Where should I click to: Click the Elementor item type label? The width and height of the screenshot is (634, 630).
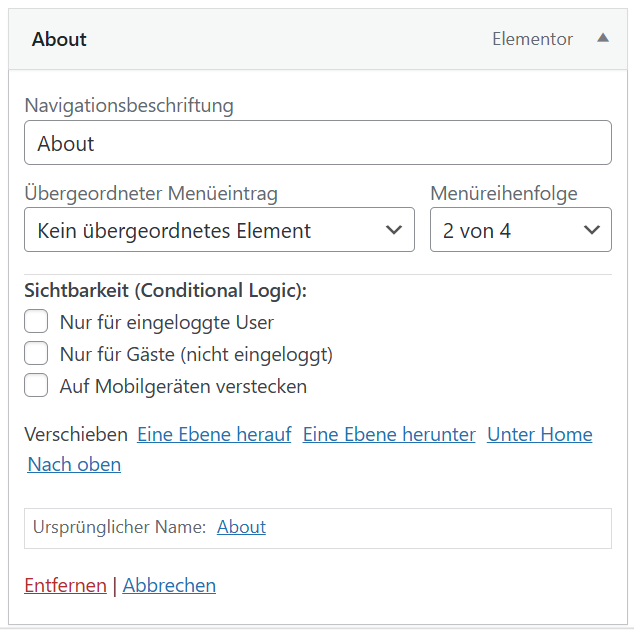[532, 39]
